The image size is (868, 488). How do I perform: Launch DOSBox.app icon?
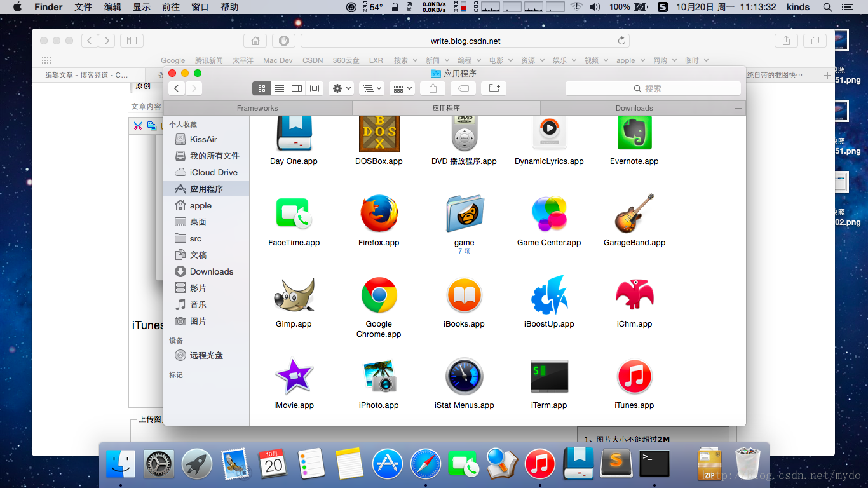(379, 134)
